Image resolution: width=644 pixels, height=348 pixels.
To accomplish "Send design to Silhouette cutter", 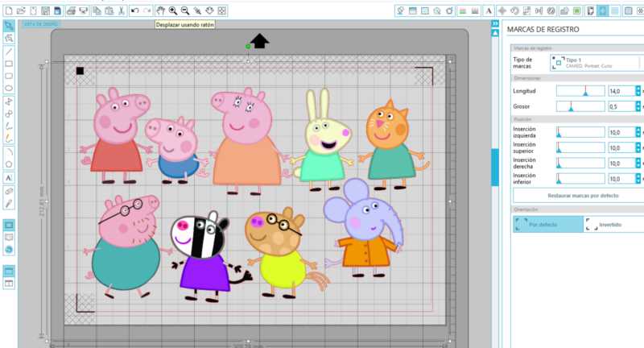I will click(84, 10).
